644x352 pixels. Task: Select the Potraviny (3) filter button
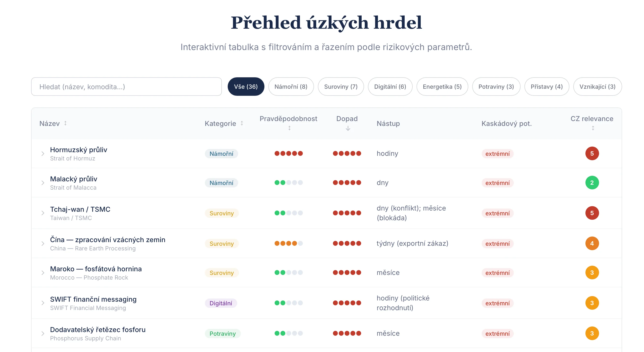click(496, 87)
